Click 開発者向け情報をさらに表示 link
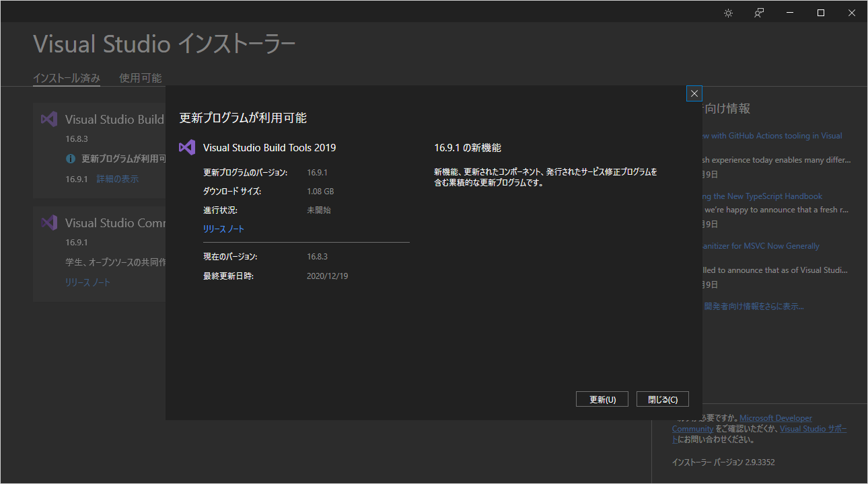Image resolution: width=868 pixels, height=484 pixels. click(x=754, y=307)
